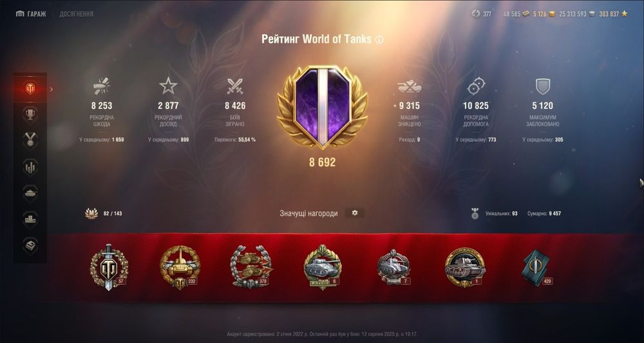The height and width of the screenshot is (343, 644).
Task: Select the Досягнення tab
Action: 77,14
